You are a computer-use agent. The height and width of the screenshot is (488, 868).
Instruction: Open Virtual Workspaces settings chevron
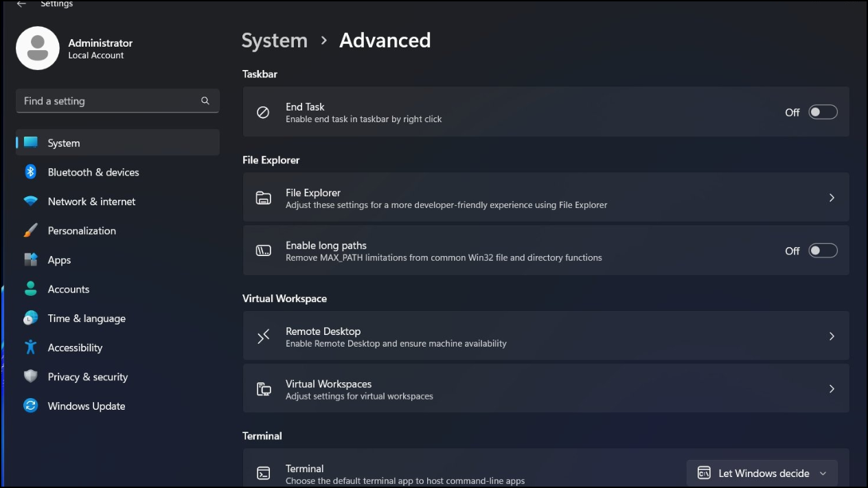pos(832,389)
